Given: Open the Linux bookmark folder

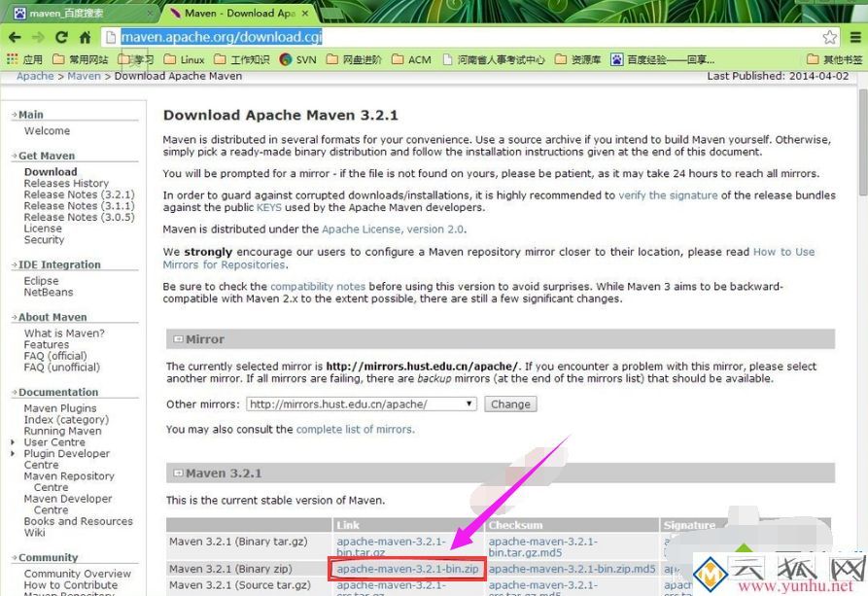Looking at the screenshot, I should click(185, 59).
